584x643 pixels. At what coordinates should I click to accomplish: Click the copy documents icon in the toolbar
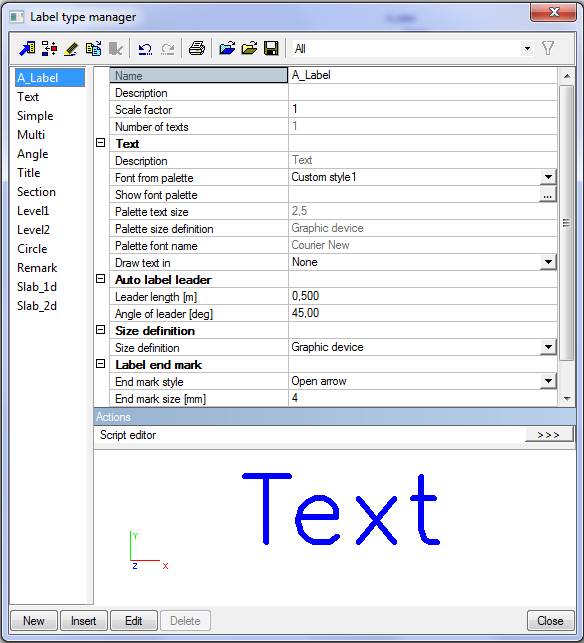pyautogui.click(x=94, y=49)
